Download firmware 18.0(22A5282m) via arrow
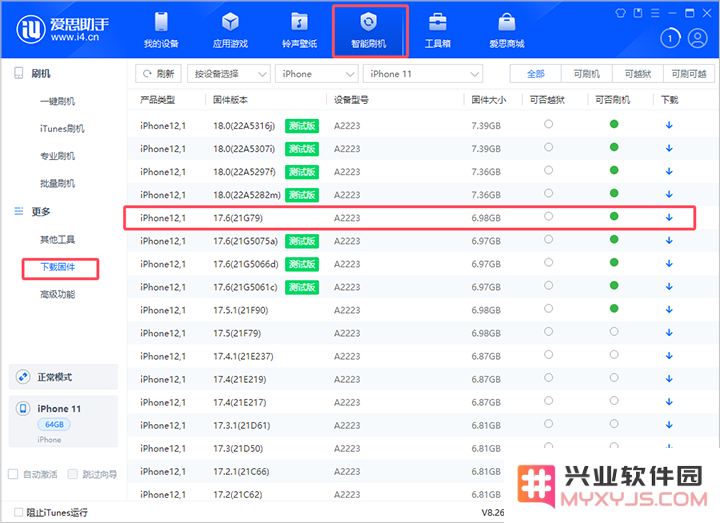Screen dimensions: 720x523 669,194
